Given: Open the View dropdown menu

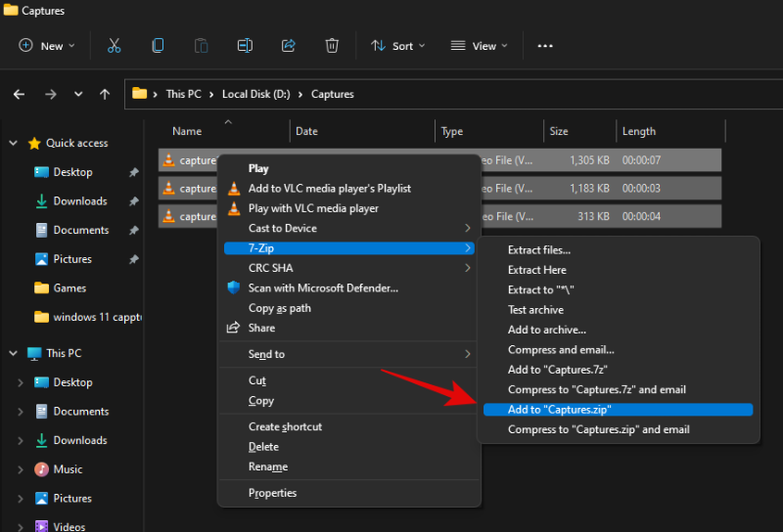Looking at the screenshot, I should 480,45.
